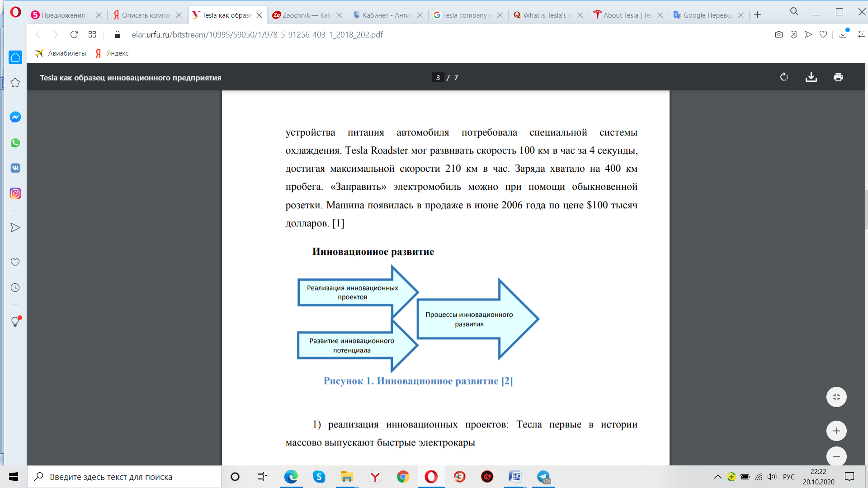The height and width of the screenshot is (488, 868).
Task: Click the site security padlock
Action: [118, 34]
